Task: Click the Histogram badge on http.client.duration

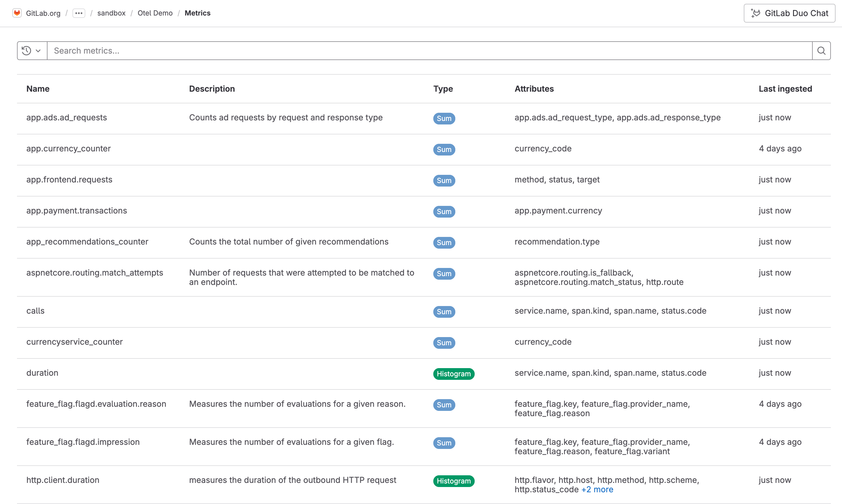Action: pos(454,481)
